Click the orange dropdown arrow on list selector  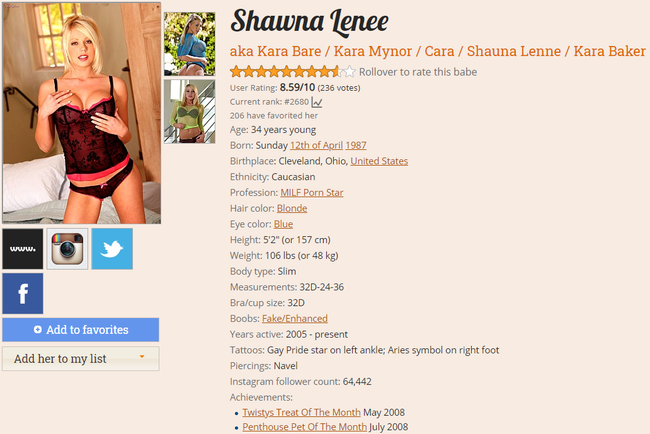pos(142,356)
